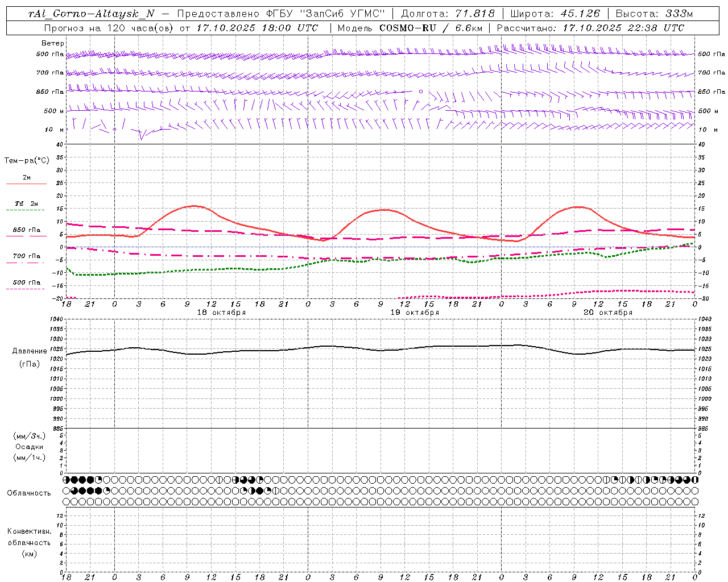The height and width of the screenshot is (582, 728).
Task: Click the solid line sample under the 2м legend
Action: click(x=26, y=184)
